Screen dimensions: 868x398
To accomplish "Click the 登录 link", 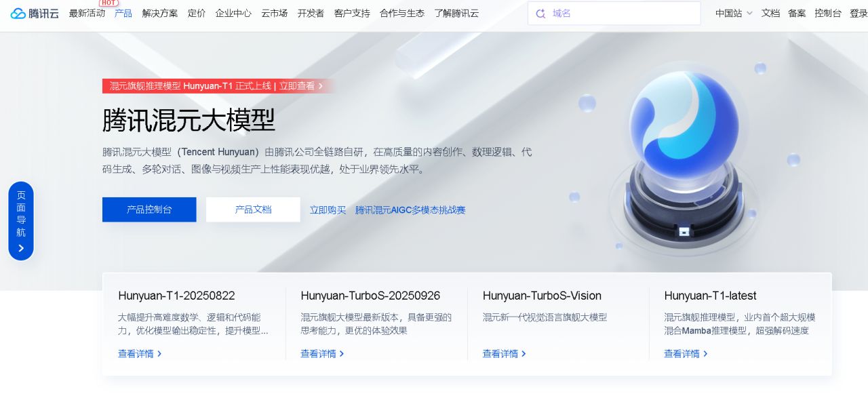I will coord(859,13).
